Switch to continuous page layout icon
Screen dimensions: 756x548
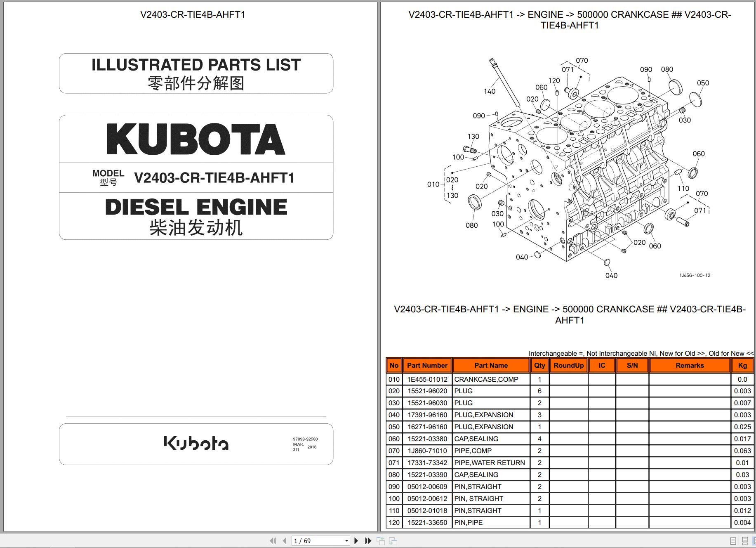[745, 541]
